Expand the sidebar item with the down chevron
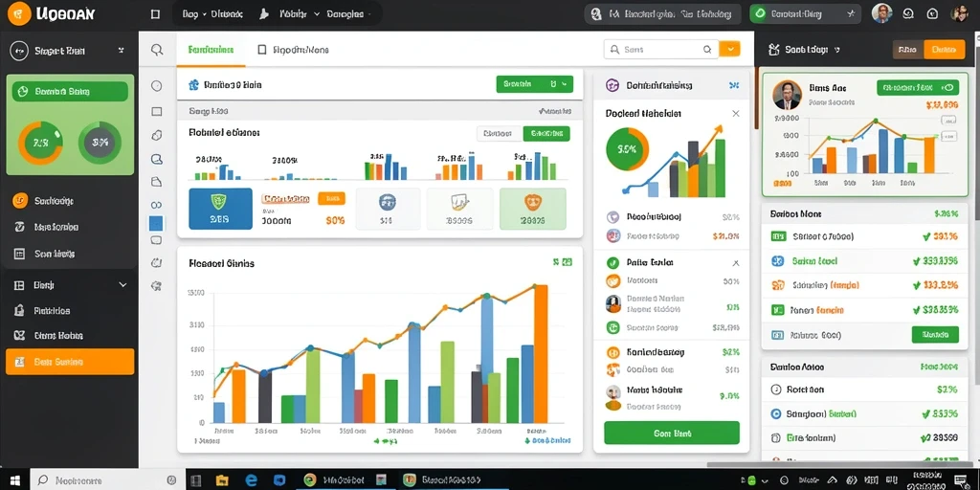The image size is (980, 490). coord(70,285)
